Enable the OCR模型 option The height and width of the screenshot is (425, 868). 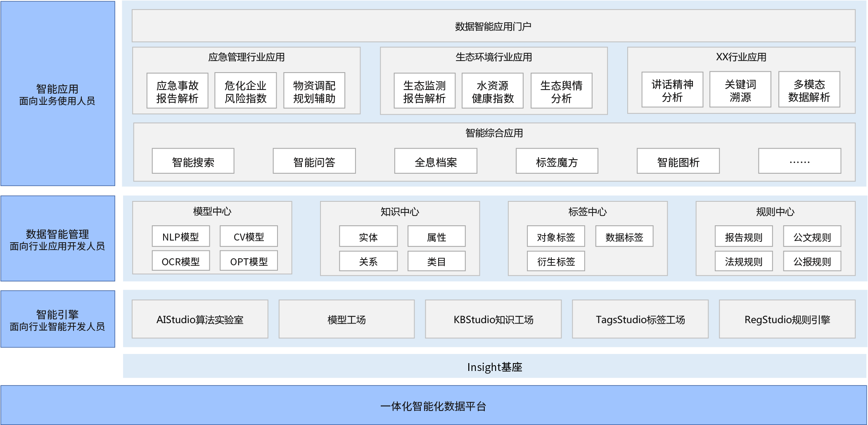point(180,260)
